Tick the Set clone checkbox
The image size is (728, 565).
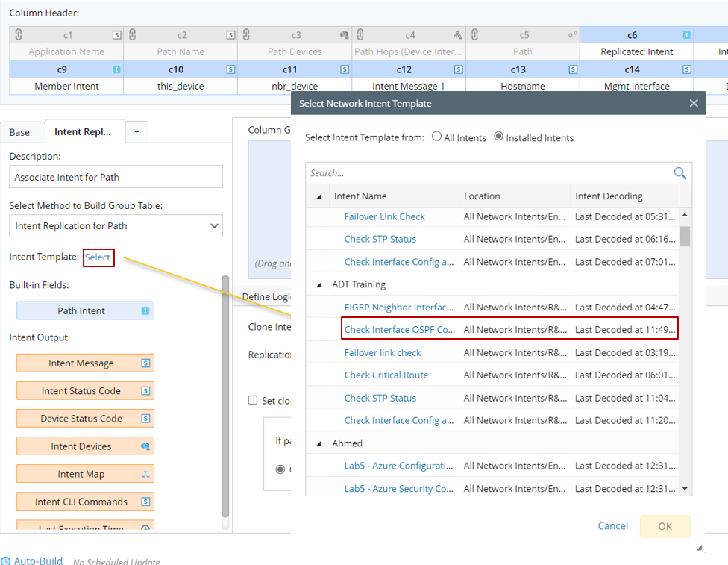point(253,401)
